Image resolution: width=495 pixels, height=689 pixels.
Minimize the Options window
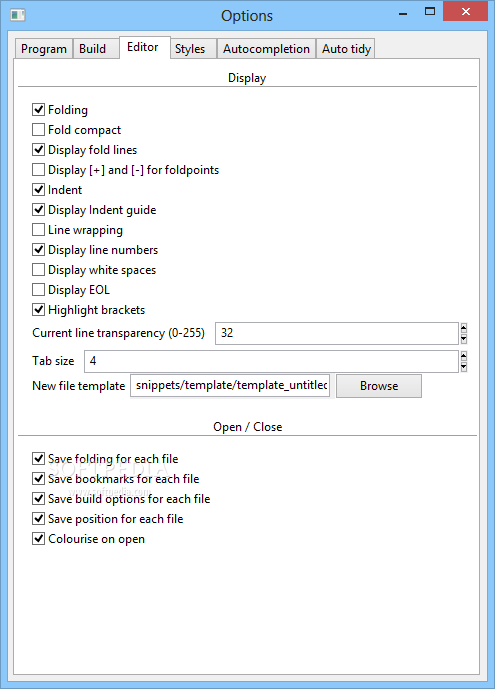click(403, 13)
